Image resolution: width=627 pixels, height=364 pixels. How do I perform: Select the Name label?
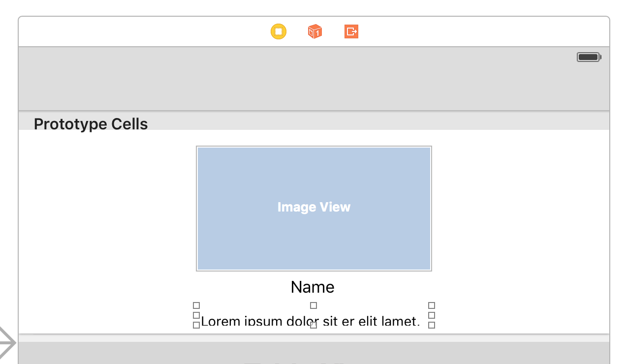point(313,287)
